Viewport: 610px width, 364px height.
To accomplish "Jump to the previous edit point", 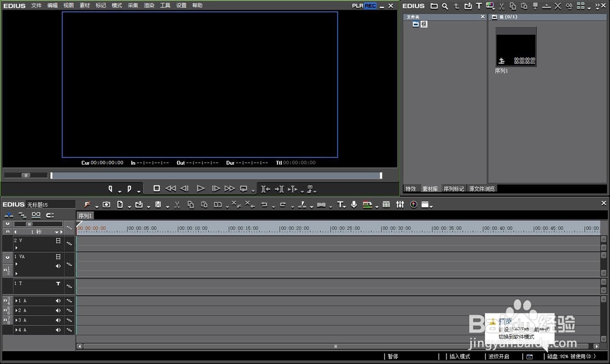I will 265,189.
